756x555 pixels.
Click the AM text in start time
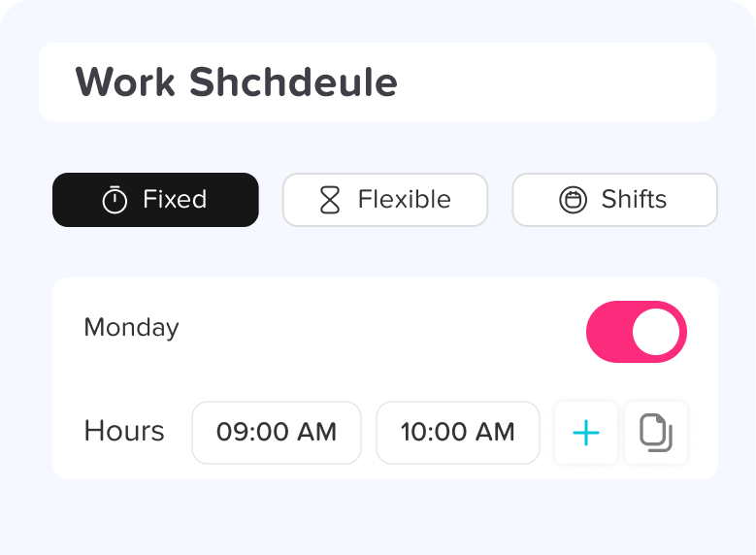click(317, 433)
